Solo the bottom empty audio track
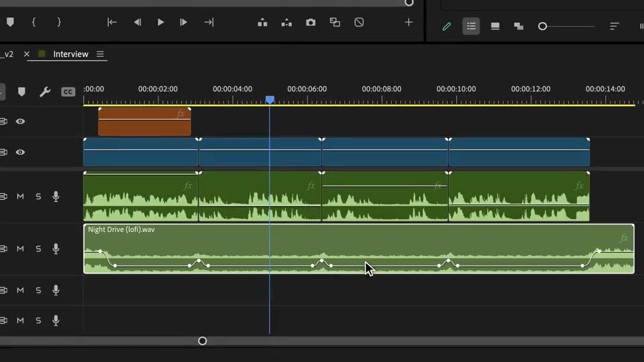This screenshot has height=362, width=644. tap(38, 320)
